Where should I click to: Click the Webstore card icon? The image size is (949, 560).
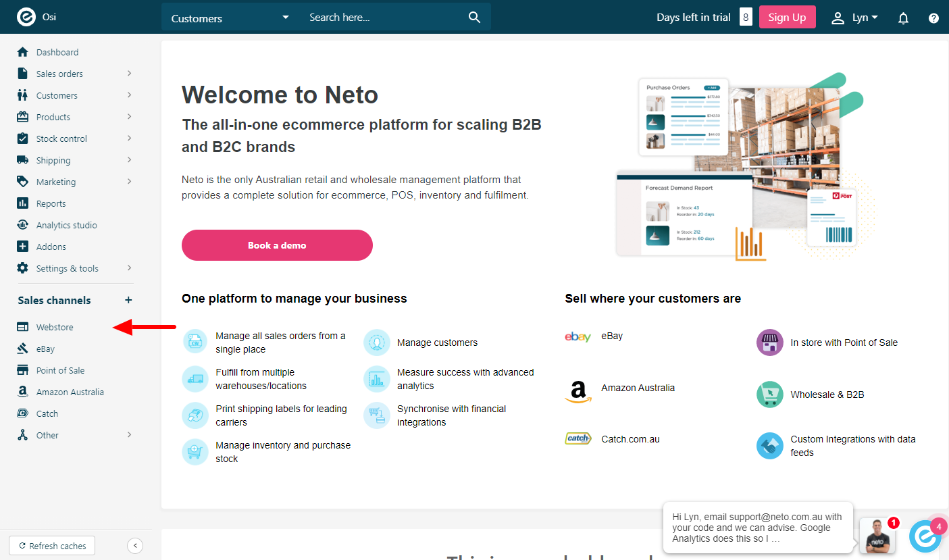(23, 327)
